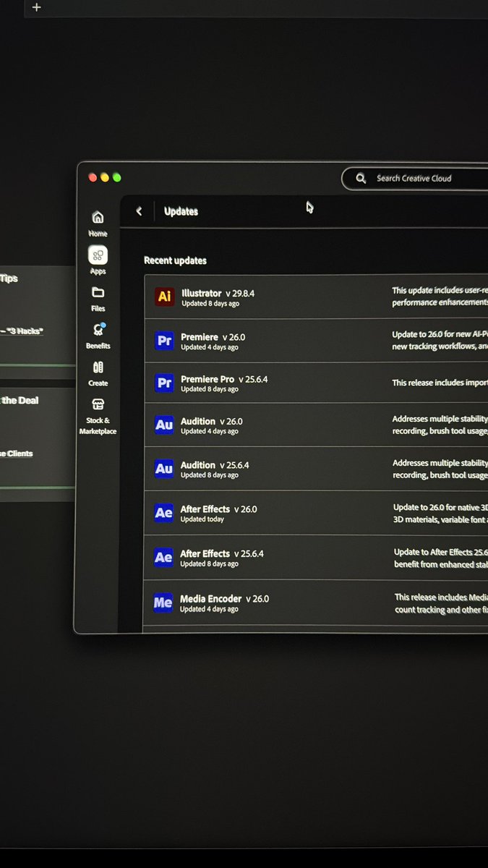Click the Premiere v 26.0 app icon
The height and width of the screenshot is (868, 488).
[165, 340]
